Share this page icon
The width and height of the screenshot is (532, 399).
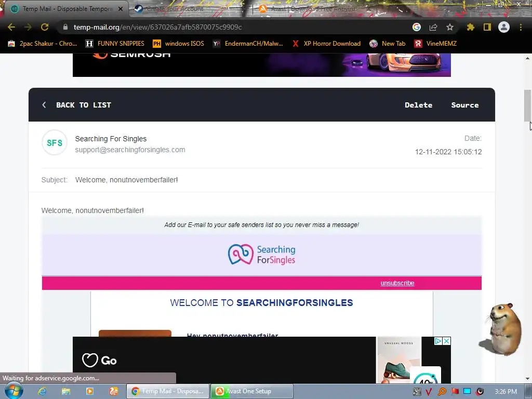[x=433, y=27]
